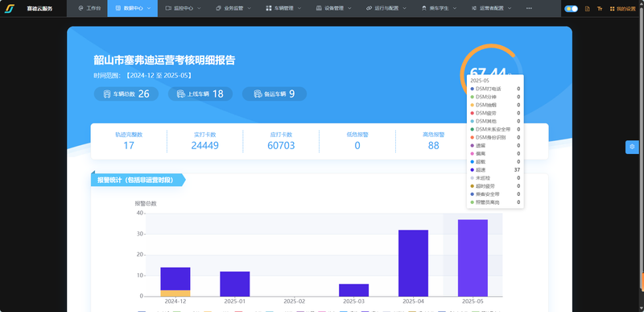Screen dimensions: 644x312
Task: Click the 车辆总数 26 pill
Action: (126, 94)
